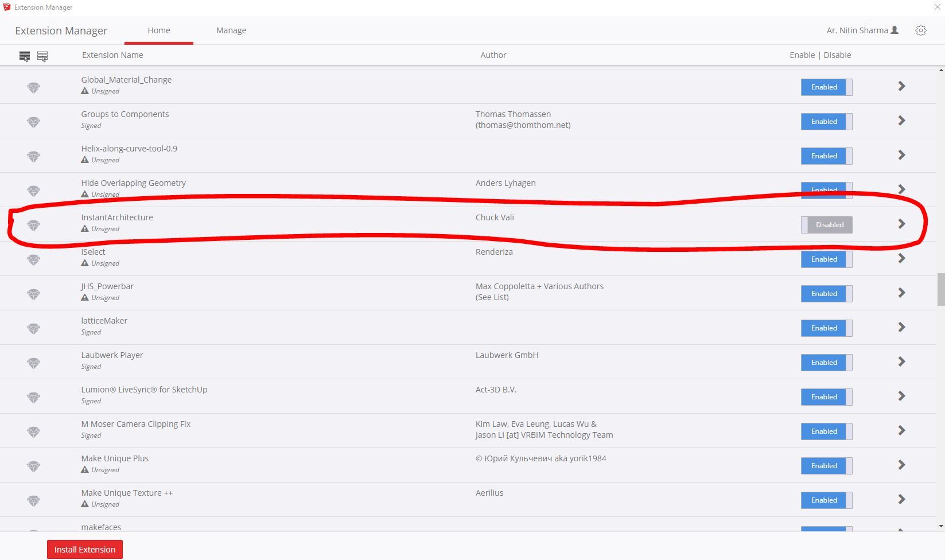
Task: Show details for Make Unique Plus
Action: 901,465
